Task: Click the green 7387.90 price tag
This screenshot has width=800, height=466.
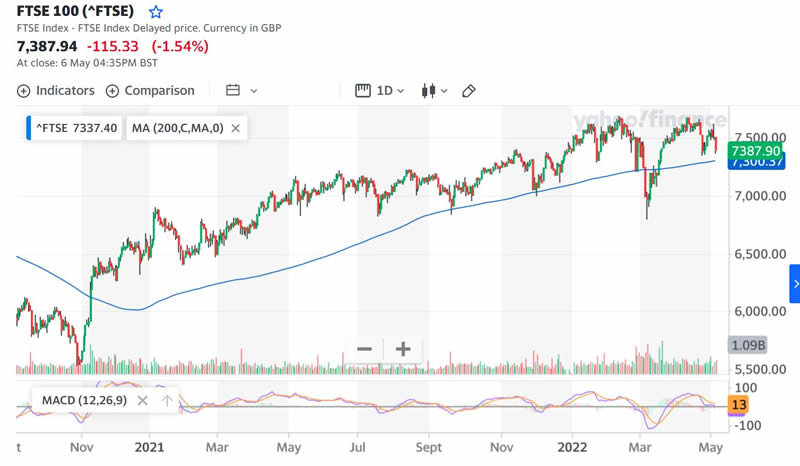Action: pos(755,151)
